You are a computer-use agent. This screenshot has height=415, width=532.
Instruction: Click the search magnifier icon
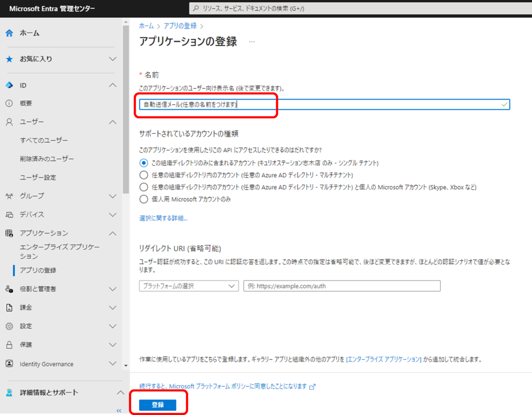coord(196,8)
